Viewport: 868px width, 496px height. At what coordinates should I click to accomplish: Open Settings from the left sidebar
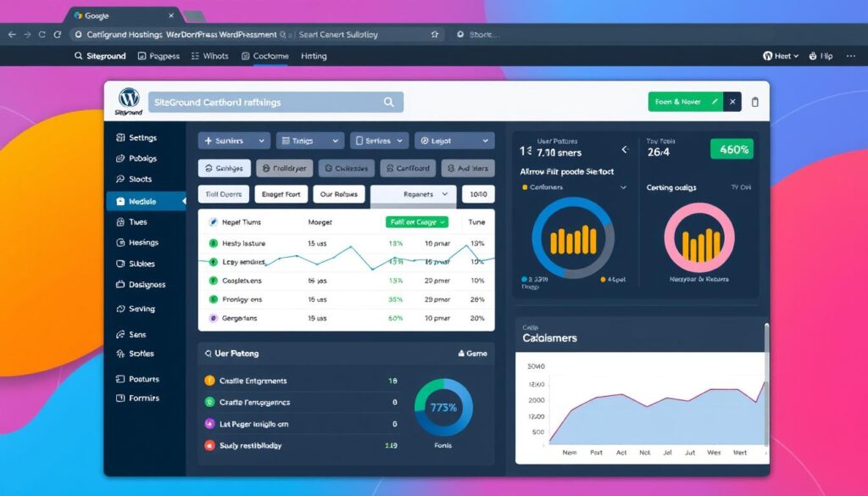[143, 137]
